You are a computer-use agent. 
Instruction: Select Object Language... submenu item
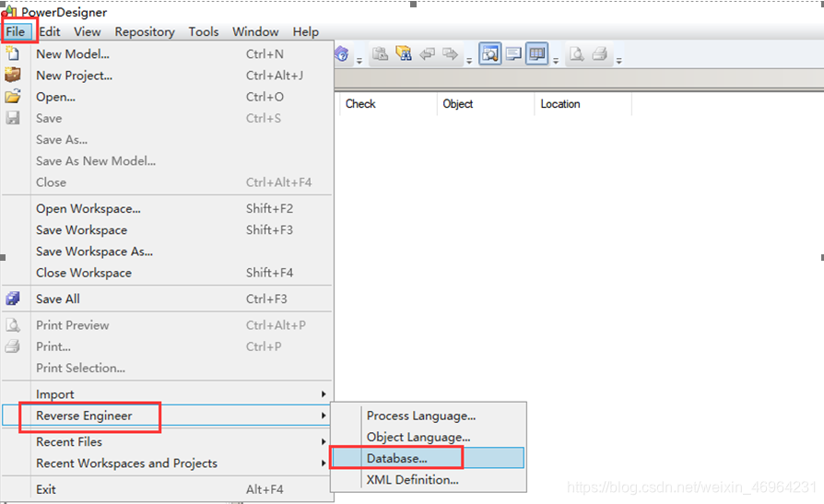429,438
